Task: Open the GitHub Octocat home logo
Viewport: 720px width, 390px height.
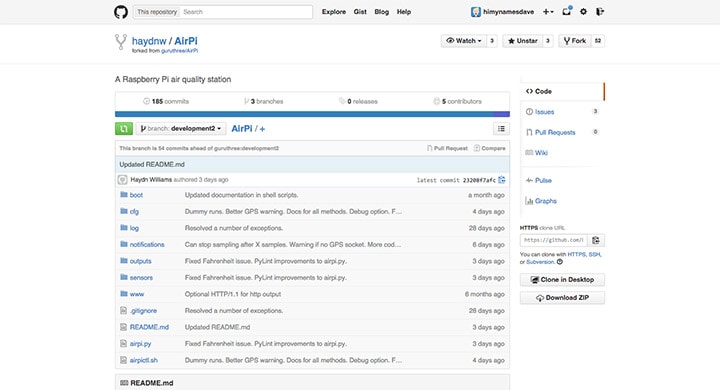Action: [x=121, y=12]
